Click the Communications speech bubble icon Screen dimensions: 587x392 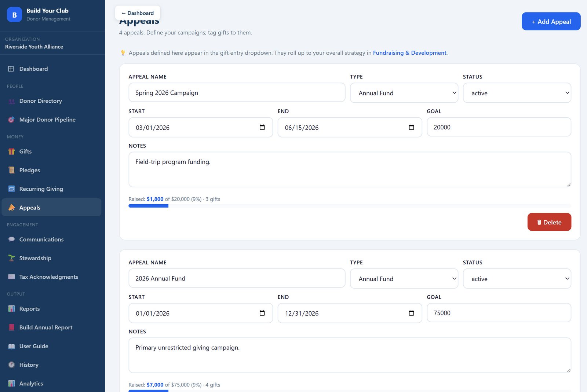[x=11, y=239]
